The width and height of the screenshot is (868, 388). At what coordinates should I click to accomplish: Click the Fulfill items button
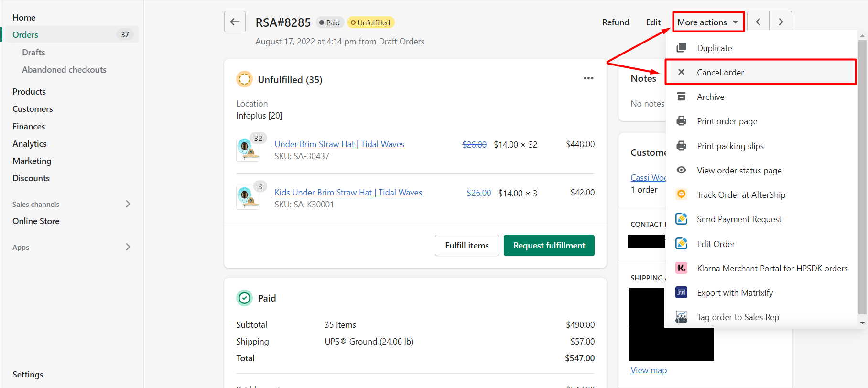coord(467,245)
